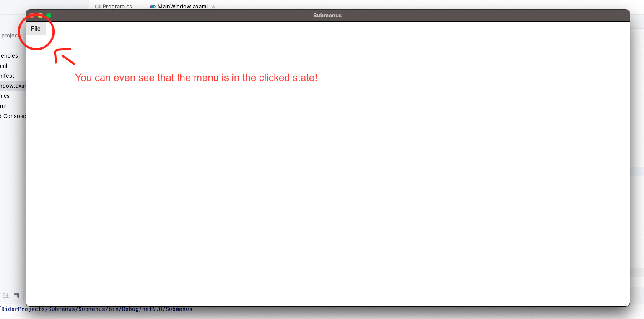Click the icon next to Dependencies node
This screenshot has width=644, height=319.
0,55
